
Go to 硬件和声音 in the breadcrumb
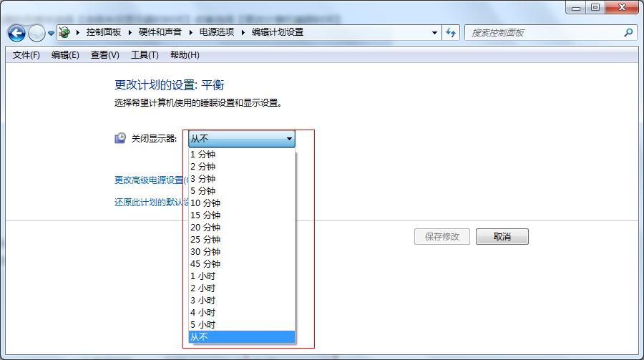160,32
